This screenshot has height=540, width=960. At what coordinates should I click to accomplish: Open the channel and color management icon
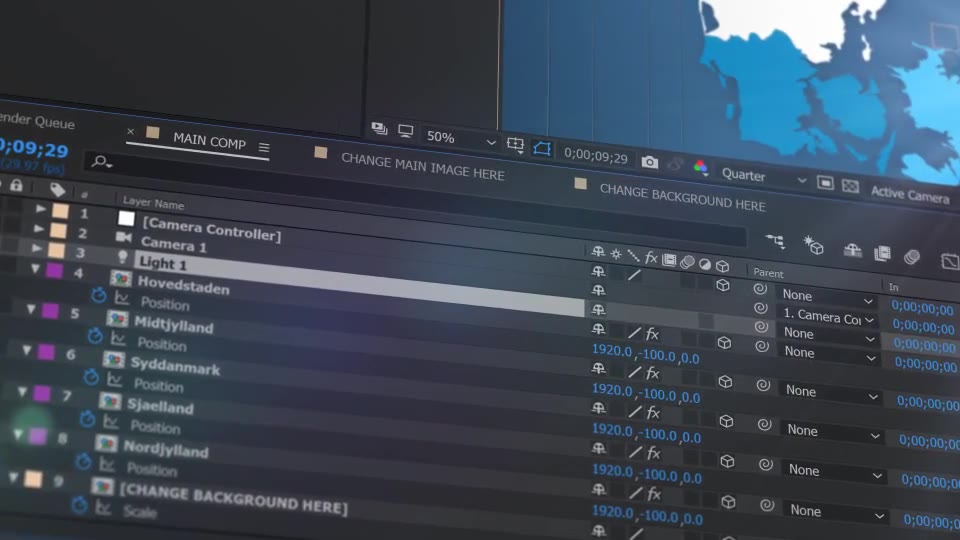pyautogui.click(x=700, y=167)
